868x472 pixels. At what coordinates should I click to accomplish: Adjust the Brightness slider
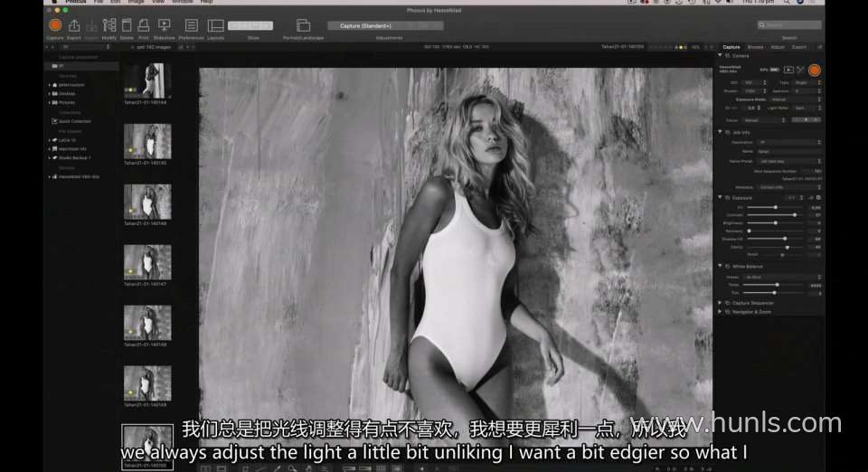pyautogui.click(x=776, y=222)
